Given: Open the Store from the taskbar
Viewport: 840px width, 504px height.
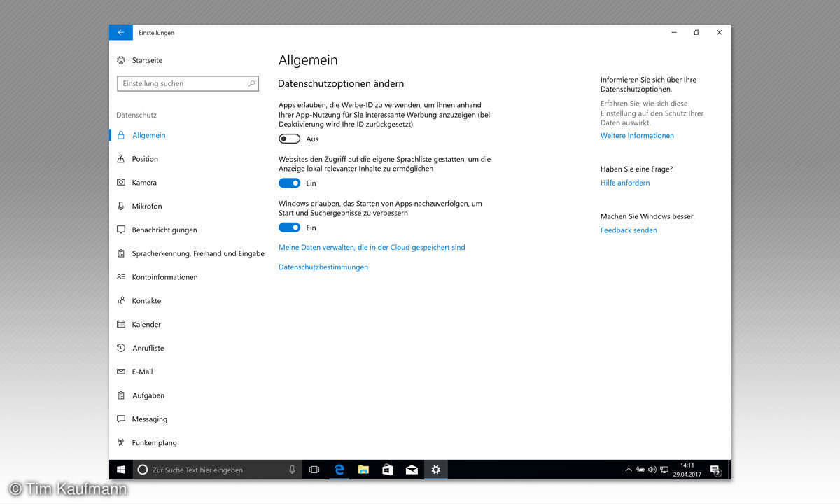Looking at the screenshot, I should coord(388,470).
